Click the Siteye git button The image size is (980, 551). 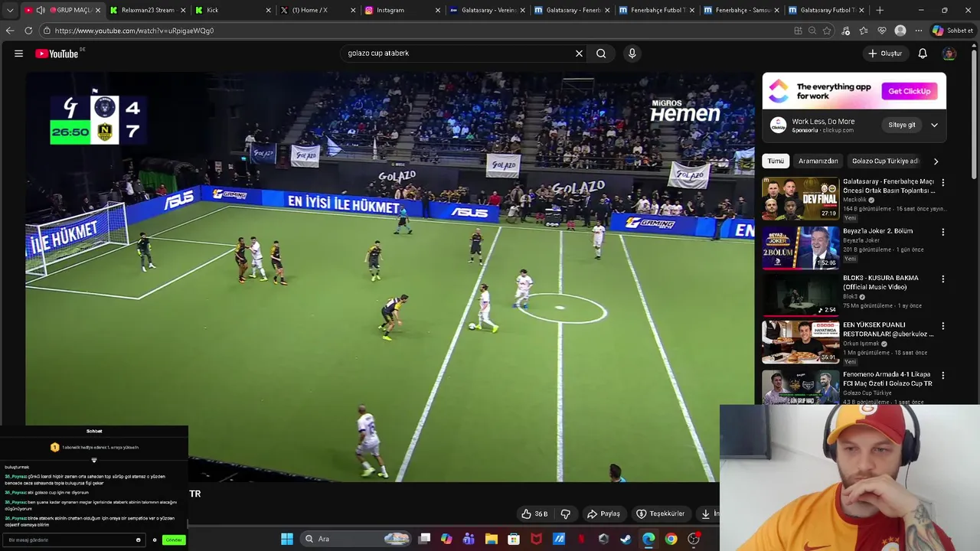[x=902, y=125]
